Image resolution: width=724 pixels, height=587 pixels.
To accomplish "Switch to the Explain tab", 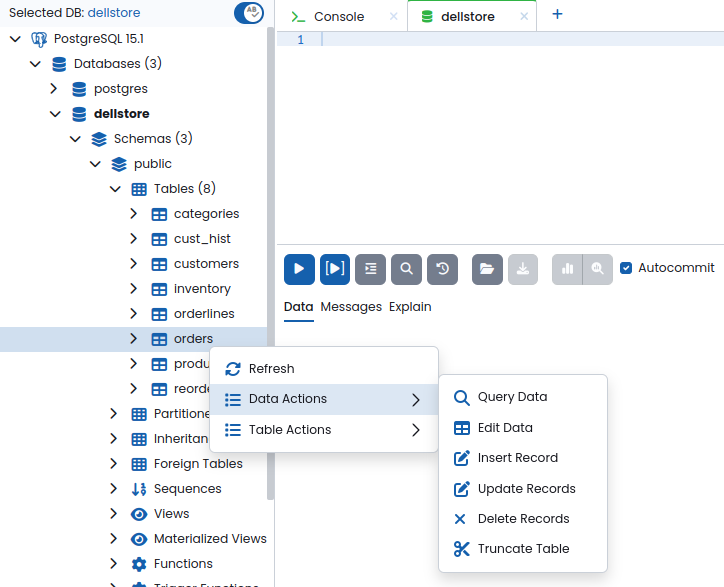I will (x=410, y=307).
